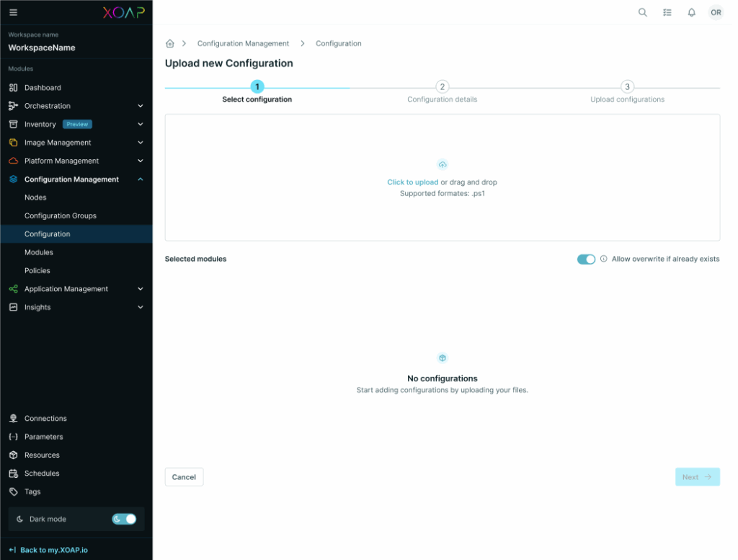
Task: Click the Cancel button
Action: pyautogui.click(x=184, y=476)
